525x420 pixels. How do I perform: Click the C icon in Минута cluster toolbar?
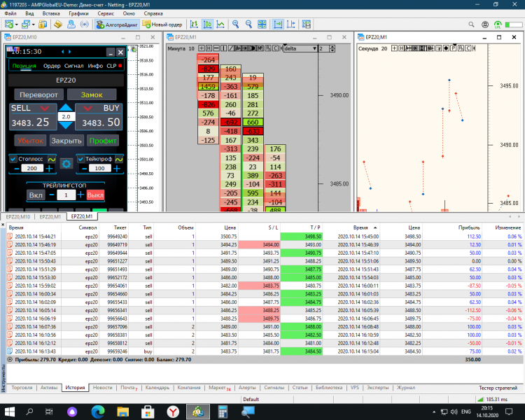pyautogui.click(x=275, y=48)
